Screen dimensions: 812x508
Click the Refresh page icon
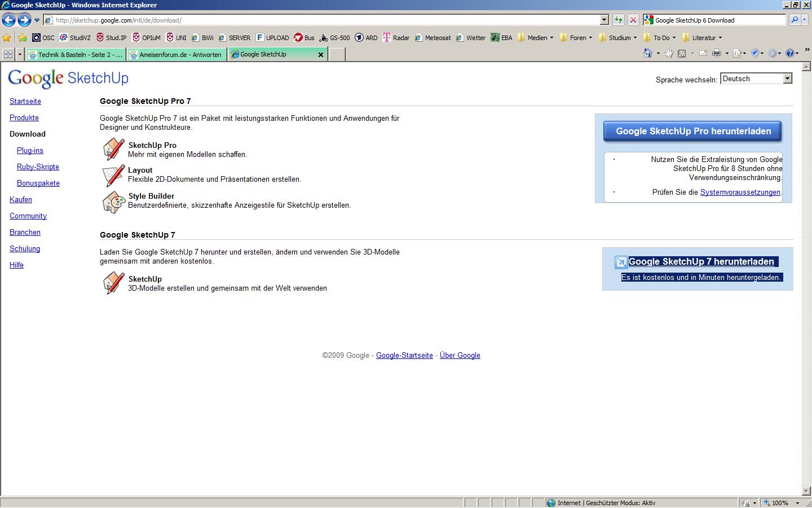pyautogui.click(x=619, y=20)
